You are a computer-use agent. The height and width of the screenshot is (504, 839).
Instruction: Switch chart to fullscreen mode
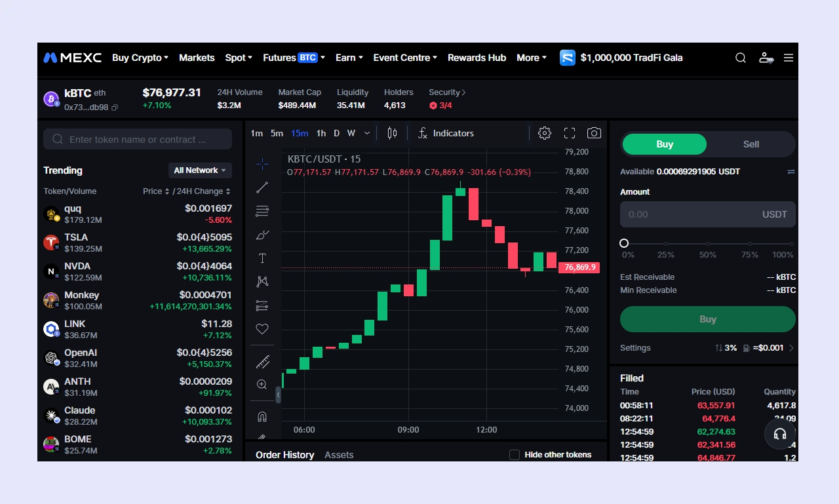tap(570, 133)
